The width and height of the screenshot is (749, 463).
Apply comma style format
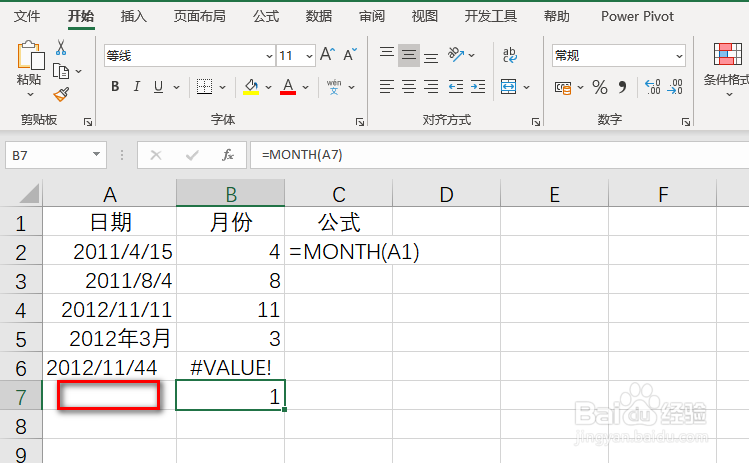pyautogui.click(x=622, y=87)
